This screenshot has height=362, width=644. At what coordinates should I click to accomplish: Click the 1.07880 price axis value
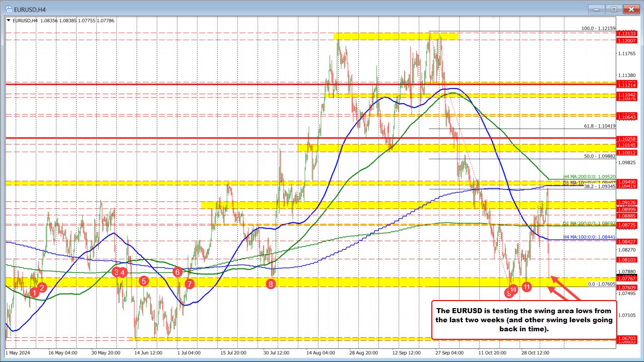(x=627, y=271)
